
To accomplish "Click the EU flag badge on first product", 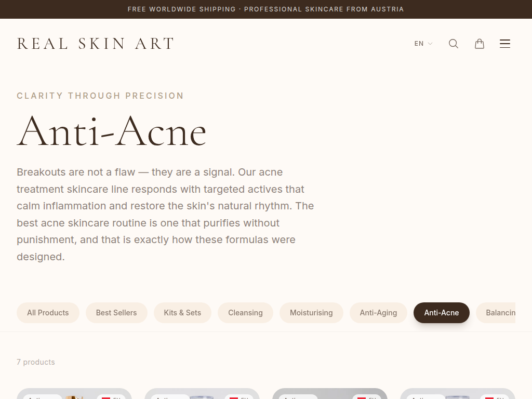I will coord(111,397).
